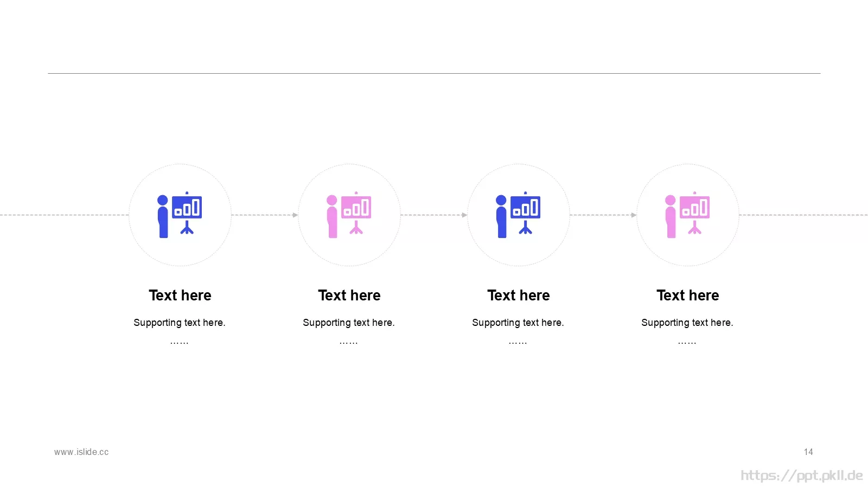The image size is (868, 488).
Task: Open the www.islide.cc footer link
Action: click(x=81, y=452)
